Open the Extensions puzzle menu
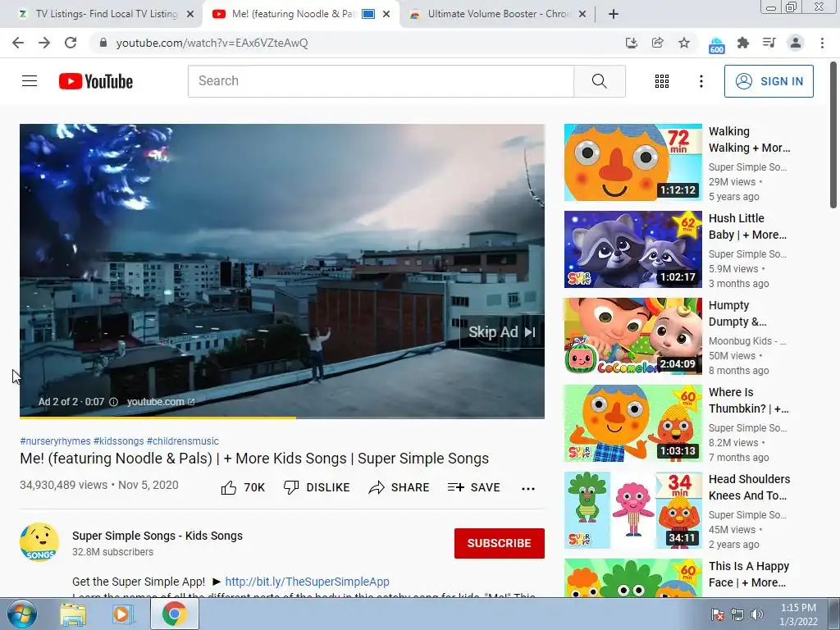Screen dimensions: 840x630 743,43
